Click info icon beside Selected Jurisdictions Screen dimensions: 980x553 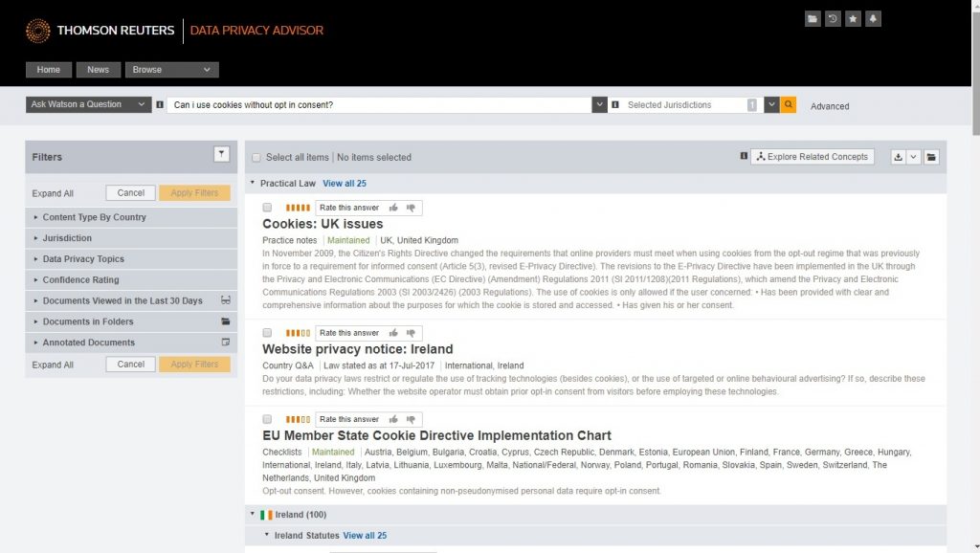coord(615,105)
